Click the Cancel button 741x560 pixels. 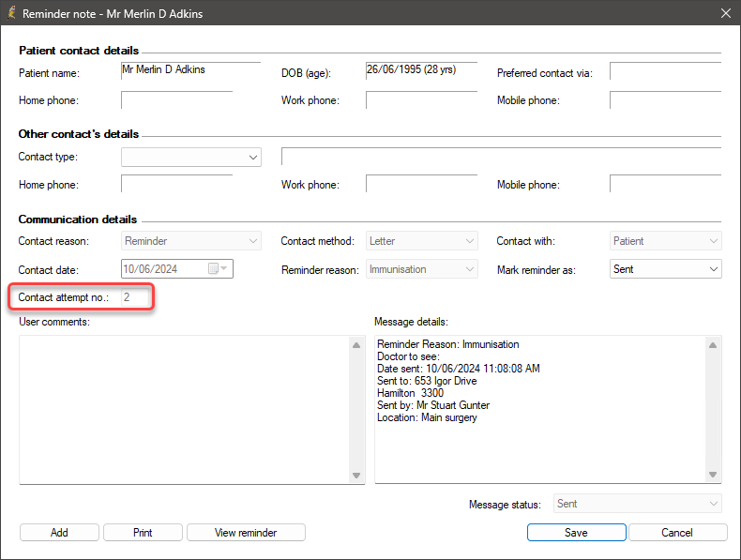677,532
